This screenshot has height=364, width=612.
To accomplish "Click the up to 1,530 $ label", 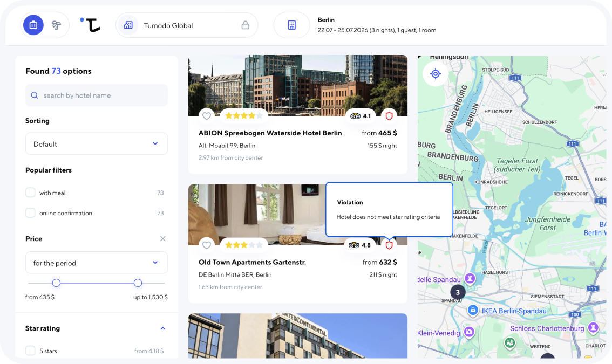I will pyautogui.click(x=150, y=297).
